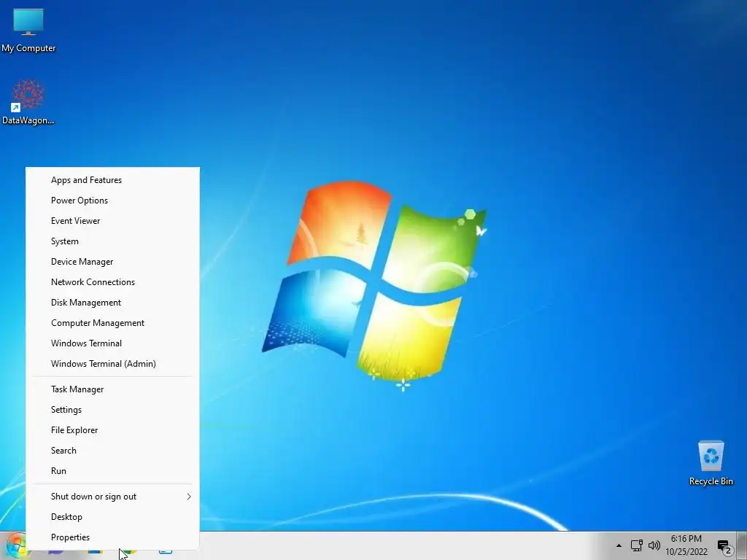Launch Disk Management
The height and width of the screenshot is (560, 747).
pyautogui.click(x=112, y=303)
